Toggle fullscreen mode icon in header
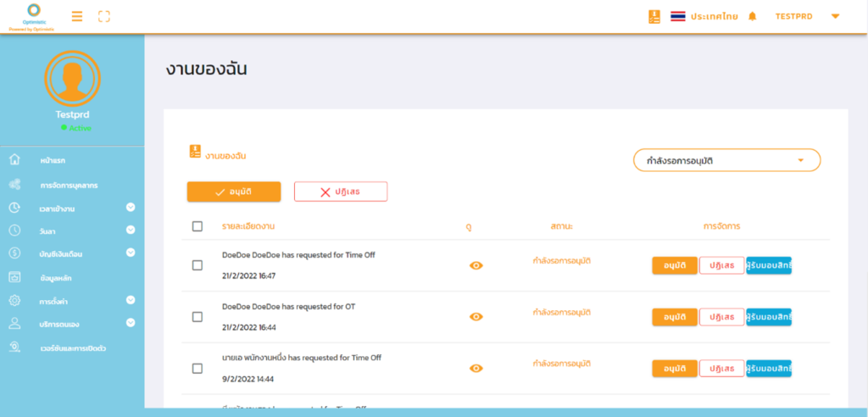The image size is (868, 417). click(104, 16)
